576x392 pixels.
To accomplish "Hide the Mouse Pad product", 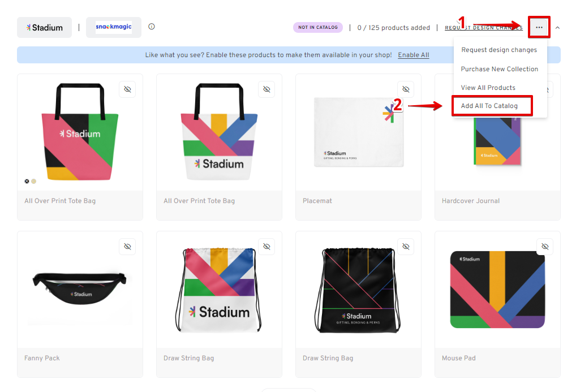I will tap(545, 246).
